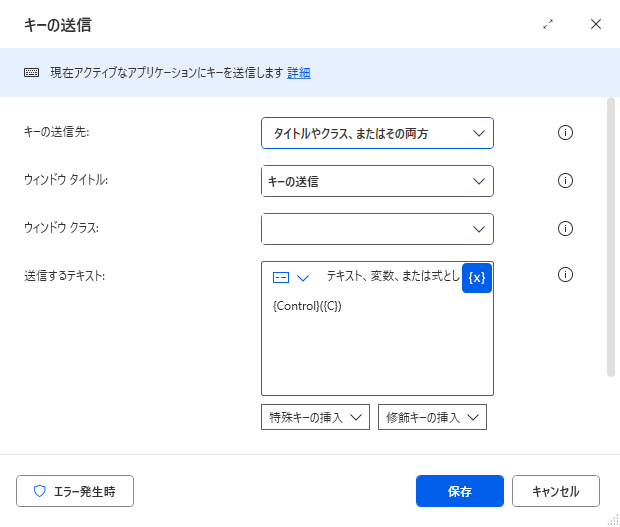The image size is (620, 527).
Task: Open the エラー発生時 settings
Action: pos(75,491)
